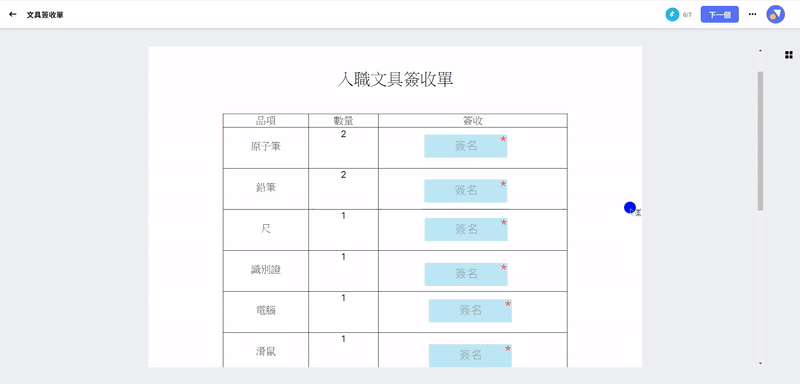This screenshot has height=384, width=800.
Task: Sign the 電腦 signature field
Action: [470, 311]
